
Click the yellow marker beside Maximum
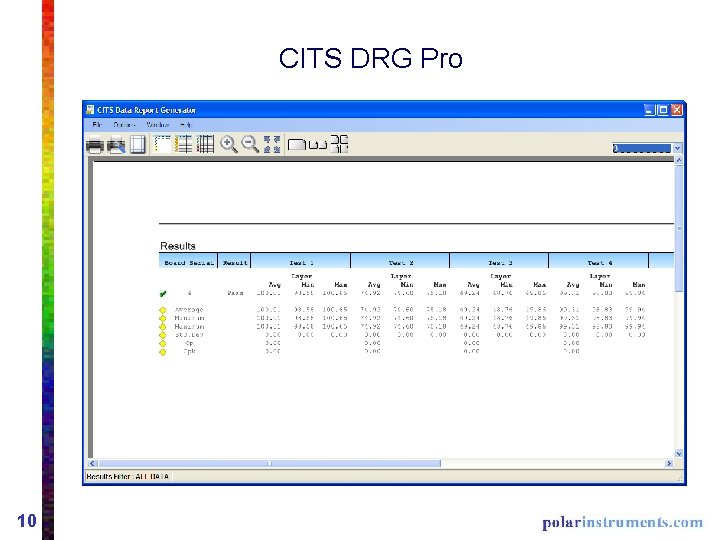[x=163, y=326]
